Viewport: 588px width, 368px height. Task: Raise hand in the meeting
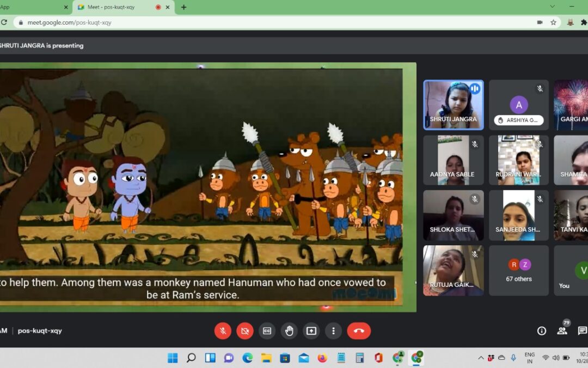289,331
